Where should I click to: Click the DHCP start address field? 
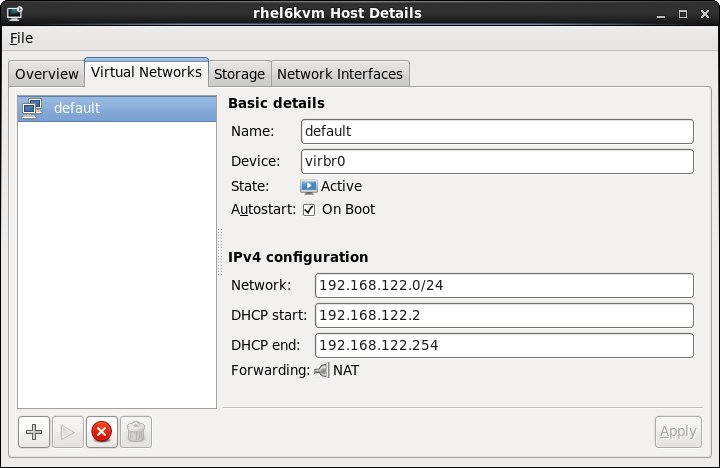tap(503, 315)
